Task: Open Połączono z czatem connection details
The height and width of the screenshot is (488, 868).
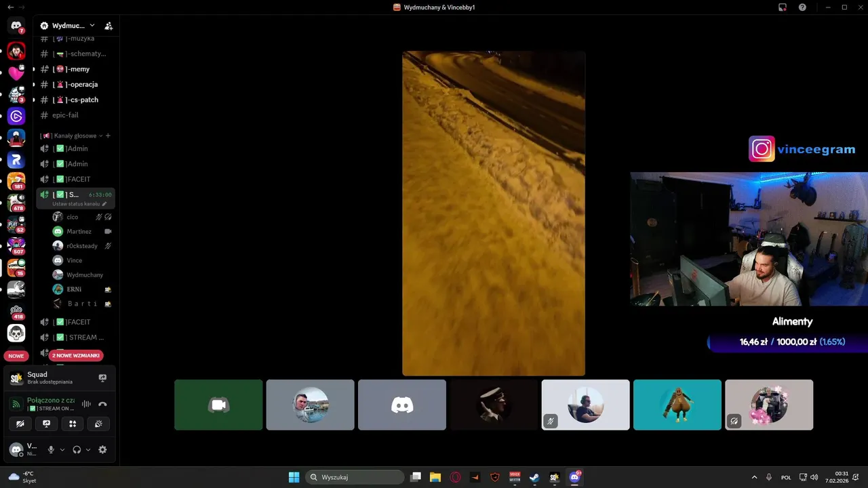Action: click(51, 401)
